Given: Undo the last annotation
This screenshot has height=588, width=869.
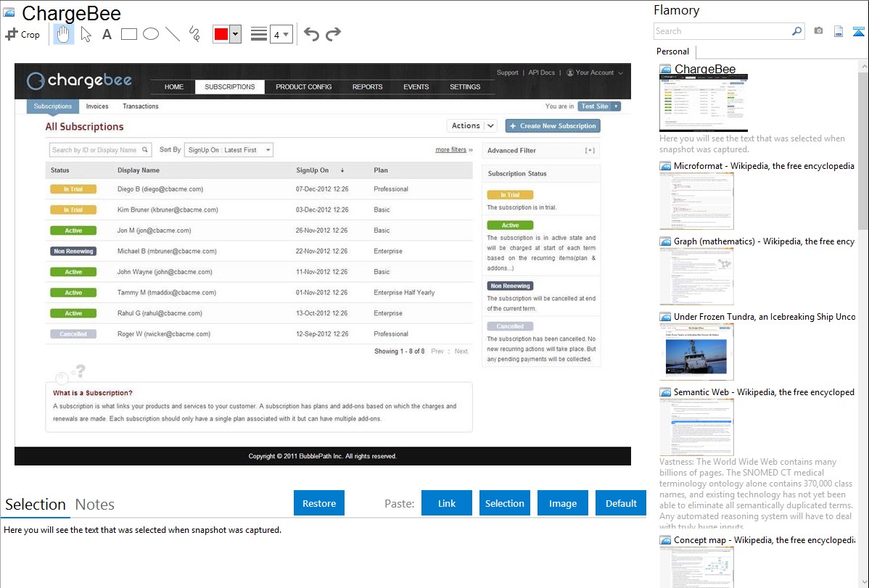Looking at the screenshot, I should (x=311, y=34).
